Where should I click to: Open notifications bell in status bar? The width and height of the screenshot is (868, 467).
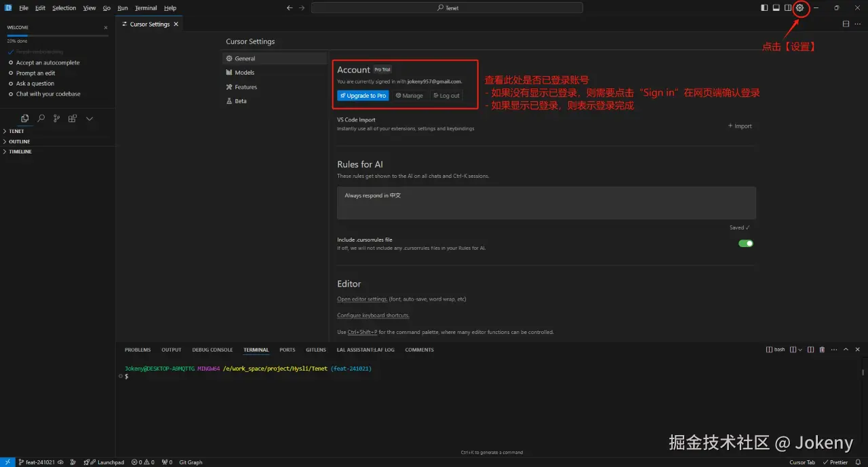coord(858,462)
